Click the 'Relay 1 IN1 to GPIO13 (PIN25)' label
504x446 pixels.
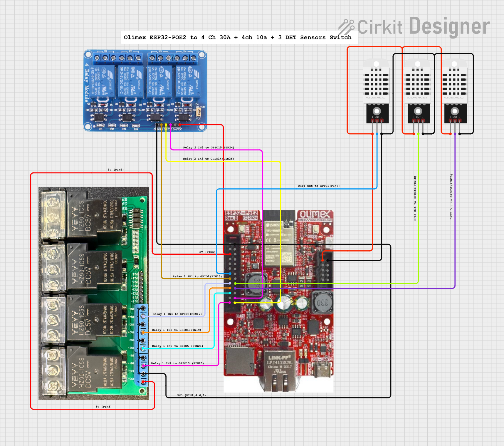[x=177, y=363]
